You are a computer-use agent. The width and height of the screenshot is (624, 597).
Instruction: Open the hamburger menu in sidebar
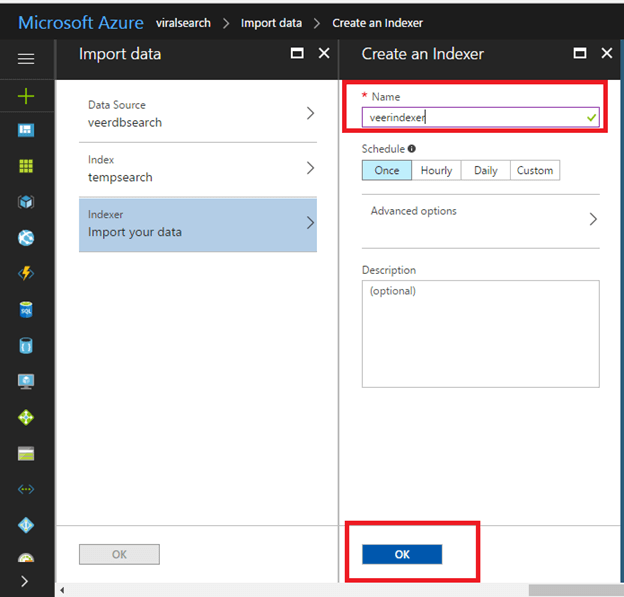click(x=26, y=59)
